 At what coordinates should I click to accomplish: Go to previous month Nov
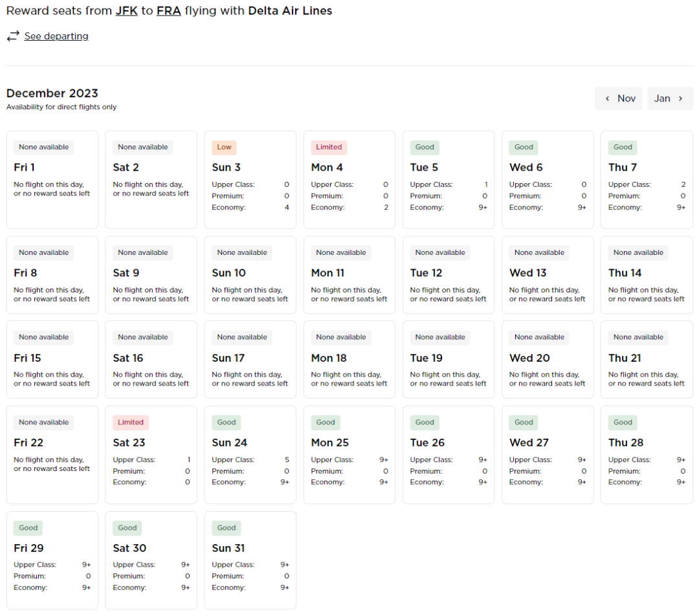619,98
